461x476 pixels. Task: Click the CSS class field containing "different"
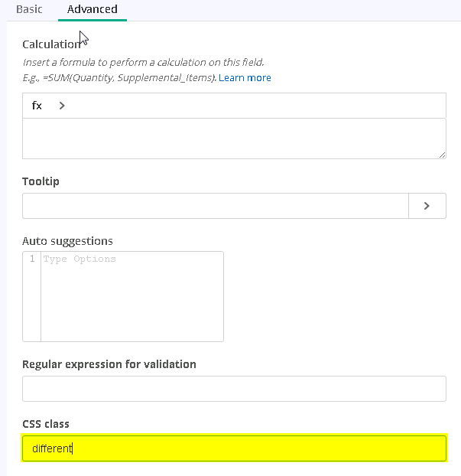(234, 448)
